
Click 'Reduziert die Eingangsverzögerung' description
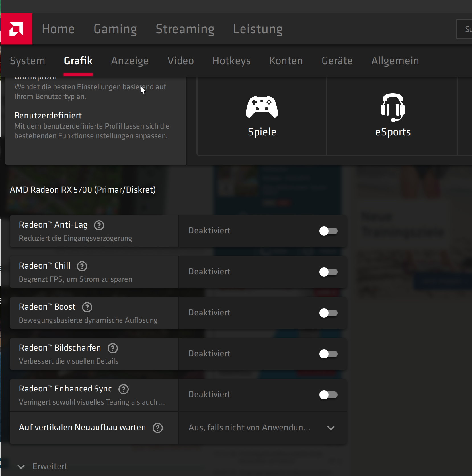coord(75,238)
